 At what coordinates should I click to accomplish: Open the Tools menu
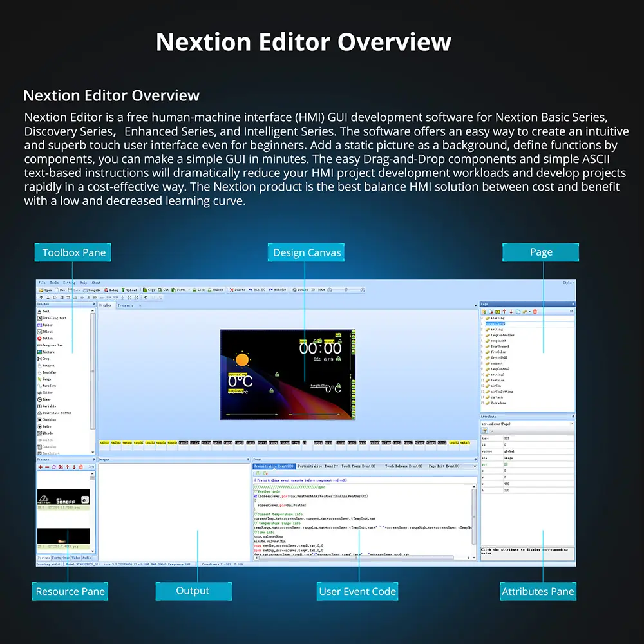[53, 283]
